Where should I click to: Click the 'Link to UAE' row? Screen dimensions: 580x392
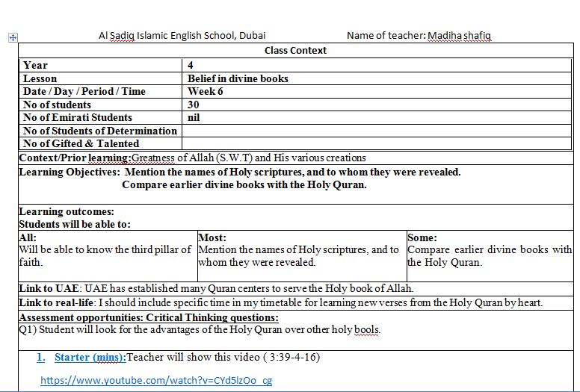(x=216, y=288)
